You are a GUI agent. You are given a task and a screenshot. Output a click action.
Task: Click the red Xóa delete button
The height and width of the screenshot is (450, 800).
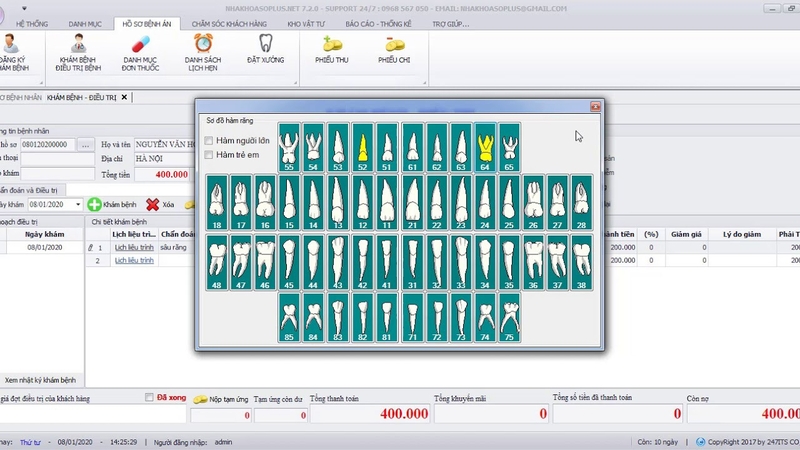coord(160,205)
